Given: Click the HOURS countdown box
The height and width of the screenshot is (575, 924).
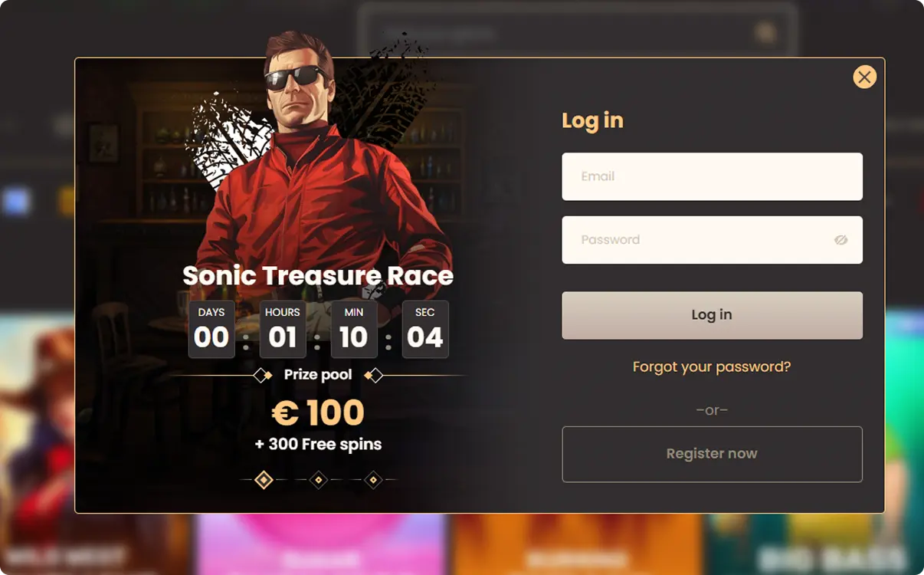Looking at the screenshot, I should click(x=283, y=330).
